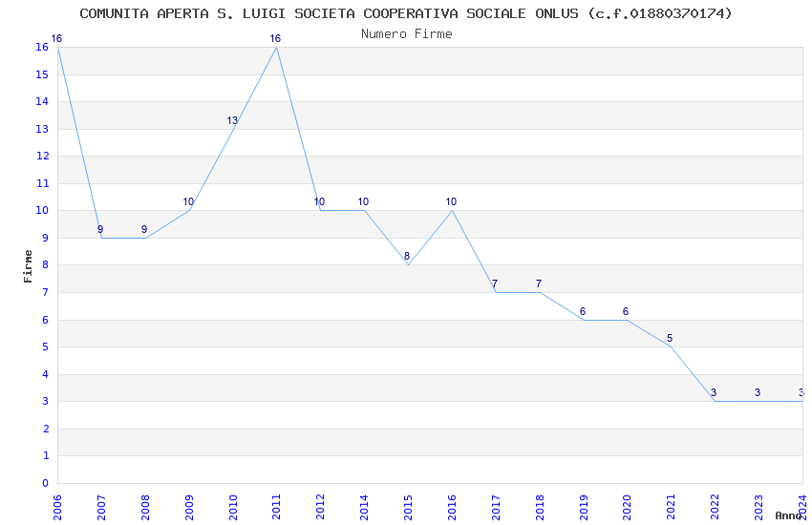Select the data value 7 on the 2018 point

(539, 283)
